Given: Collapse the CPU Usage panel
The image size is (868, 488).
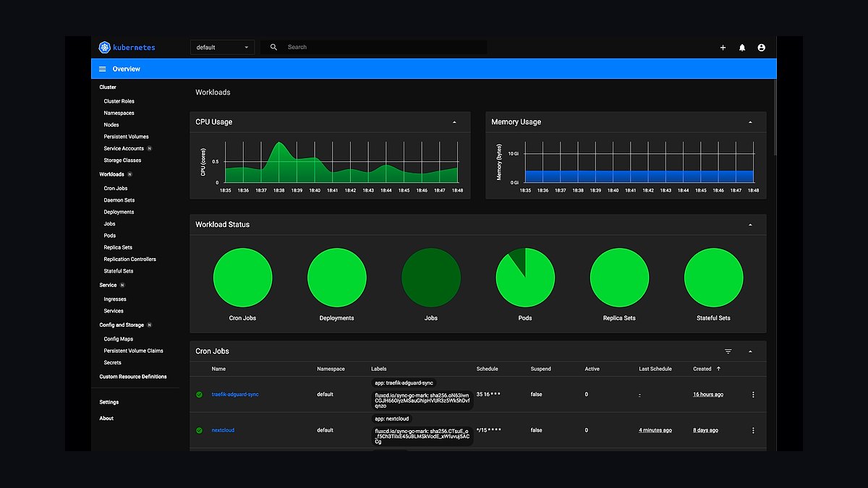Looking at the screenshot, I should 454,122.
